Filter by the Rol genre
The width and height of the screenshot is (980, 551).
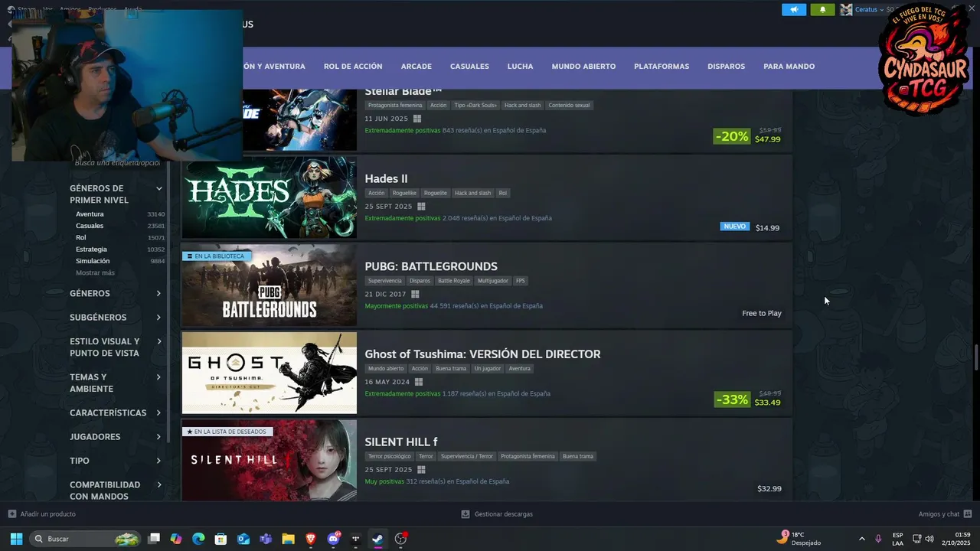[x=80, y=237]
